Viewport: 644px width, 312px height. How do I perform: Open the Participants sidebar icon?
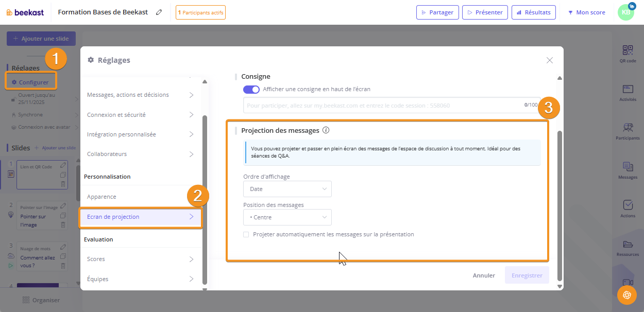pyautogui.click(x=628, y=128)
